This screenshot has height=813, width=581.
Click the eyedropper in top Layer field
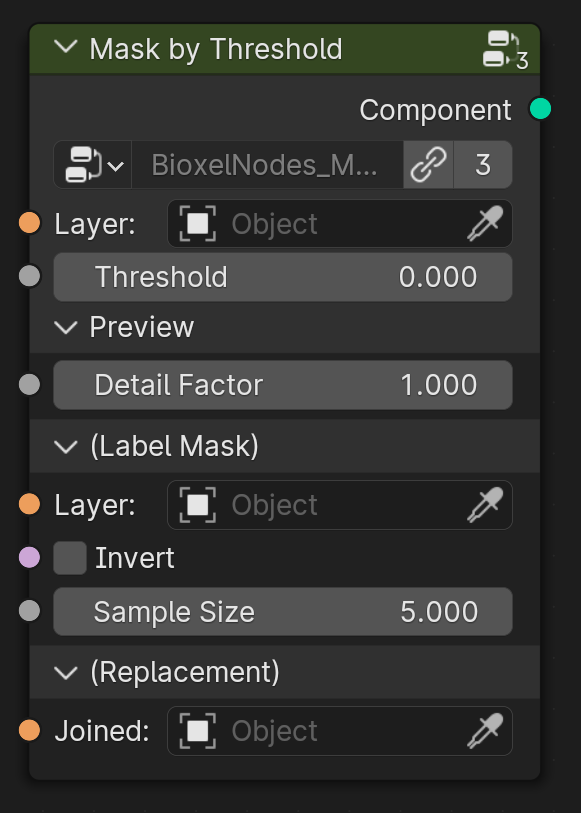[485, 223]
